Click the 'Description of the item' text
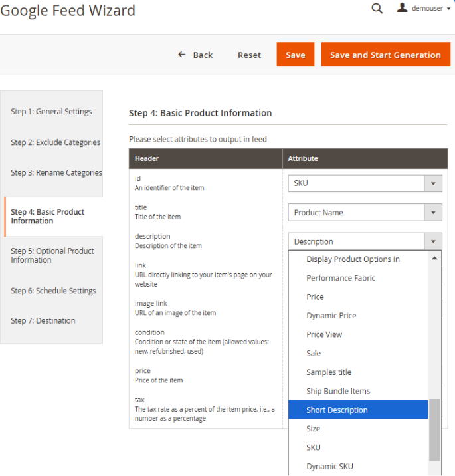The width and height of the screenshot is (455, 476). coord(168,245)
